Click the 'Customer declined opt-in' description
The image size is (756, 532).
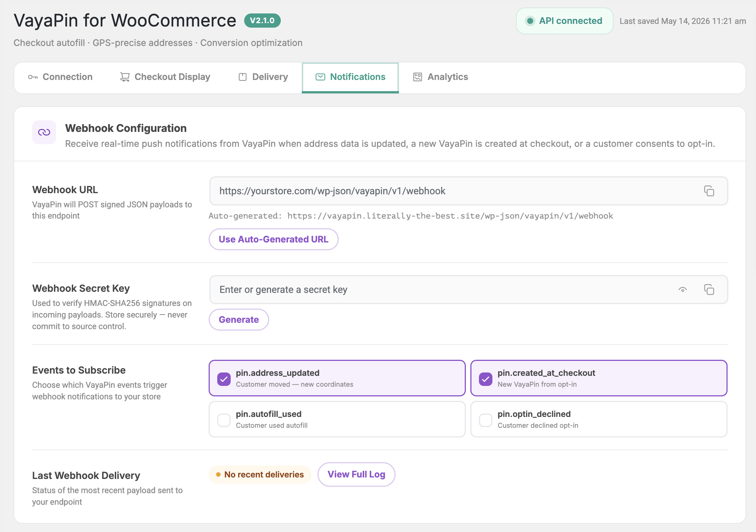click(x=538, y=426)
